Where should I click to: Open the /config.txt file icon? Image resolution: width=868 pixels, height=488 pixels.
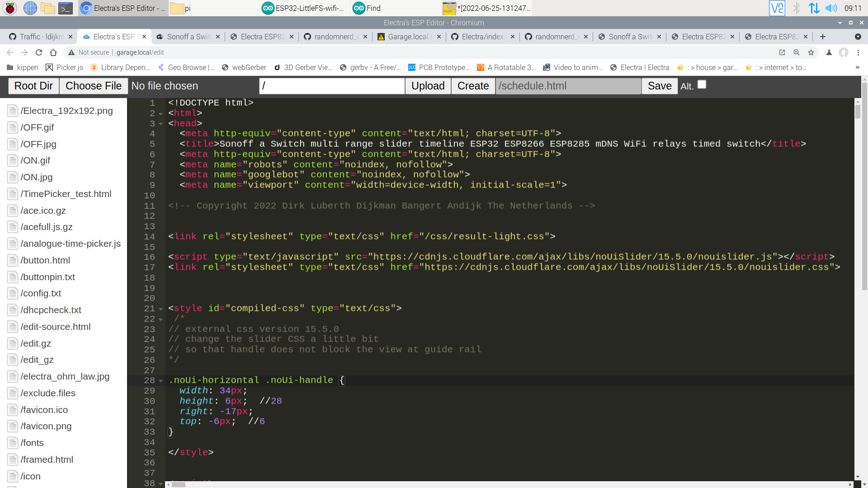(x=13, y=294)
